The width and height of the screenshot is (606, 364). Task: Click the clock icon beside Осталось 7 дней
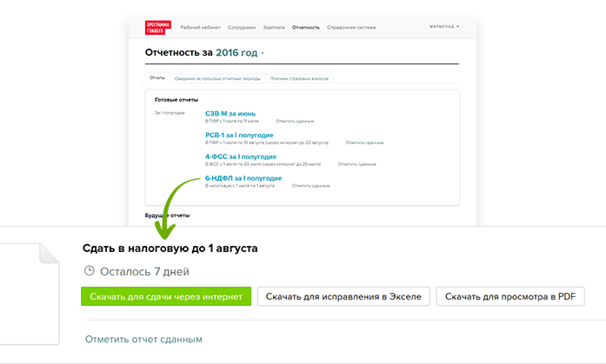88,271
